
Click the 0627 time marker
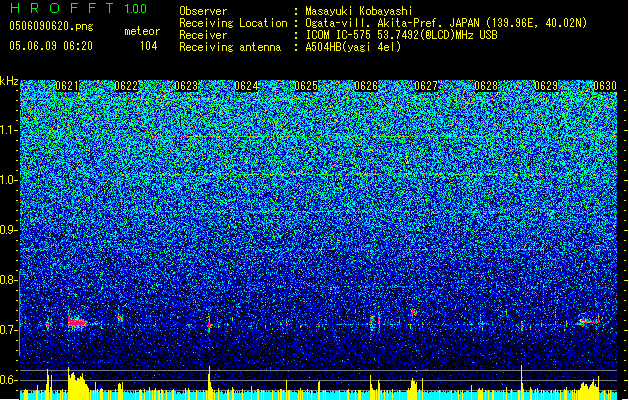426,86
